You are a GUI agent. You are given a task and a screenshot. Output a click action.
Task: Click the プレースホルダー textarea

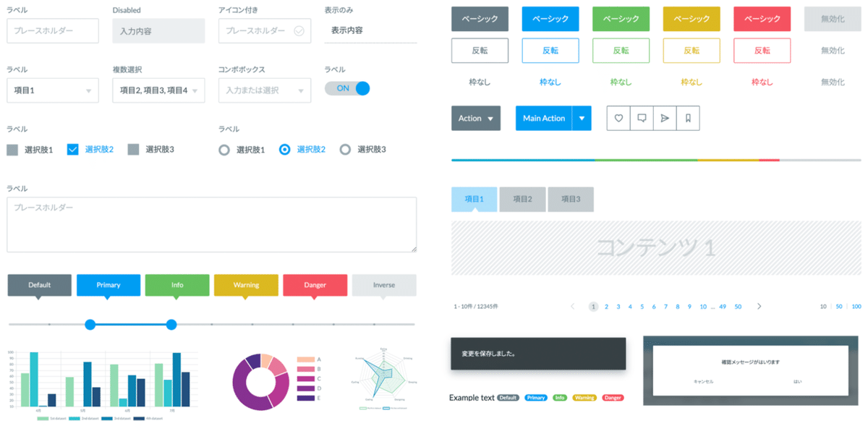tap(211, 225)
